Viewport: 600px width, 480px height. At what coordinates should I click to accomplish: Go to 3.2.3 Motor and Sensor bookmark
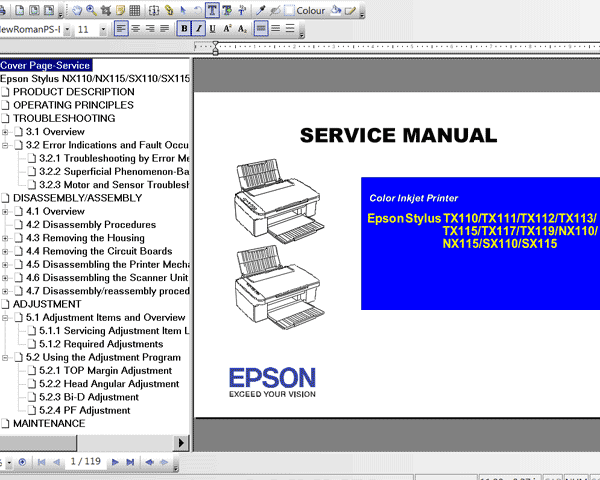pyautogui.click(x=114, y=185)
